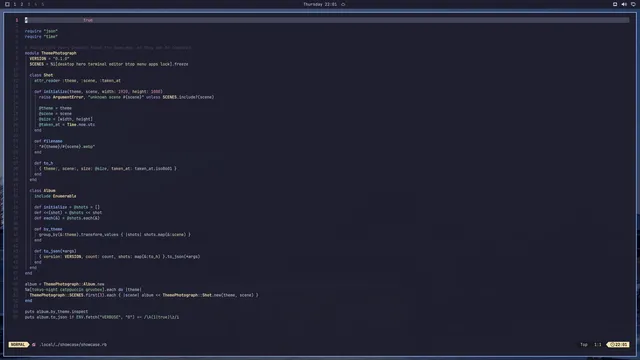Switch to workspace 2
Viewport: 640px width, 360px height.
pos(22,4)
